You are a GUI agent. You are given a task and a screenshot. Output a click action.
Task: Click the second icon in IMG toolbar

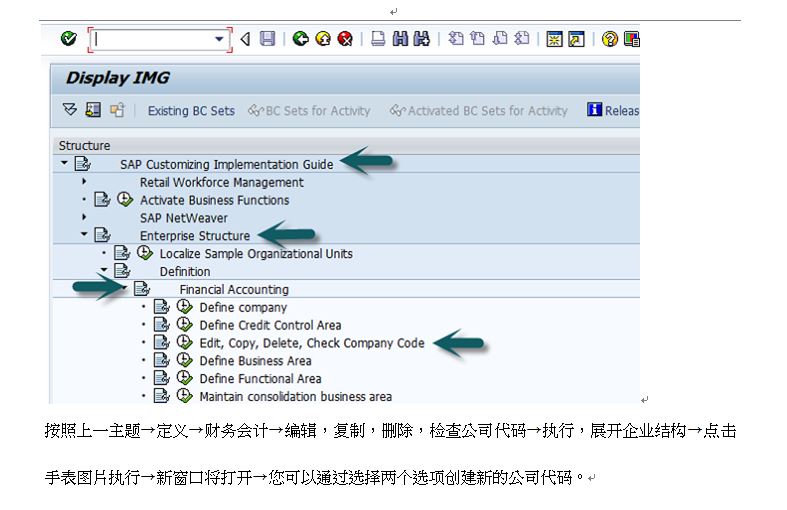point(93,109)
